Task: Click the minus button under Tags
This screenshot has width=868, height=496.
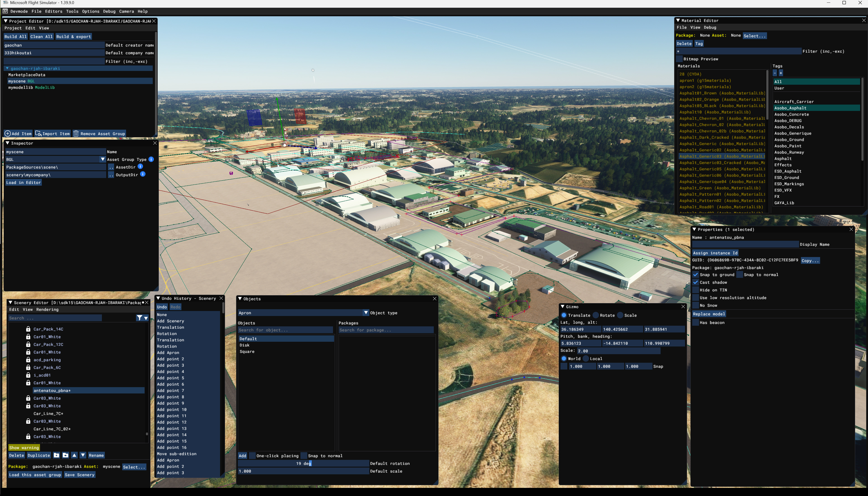Action: (x=775, y=73)
